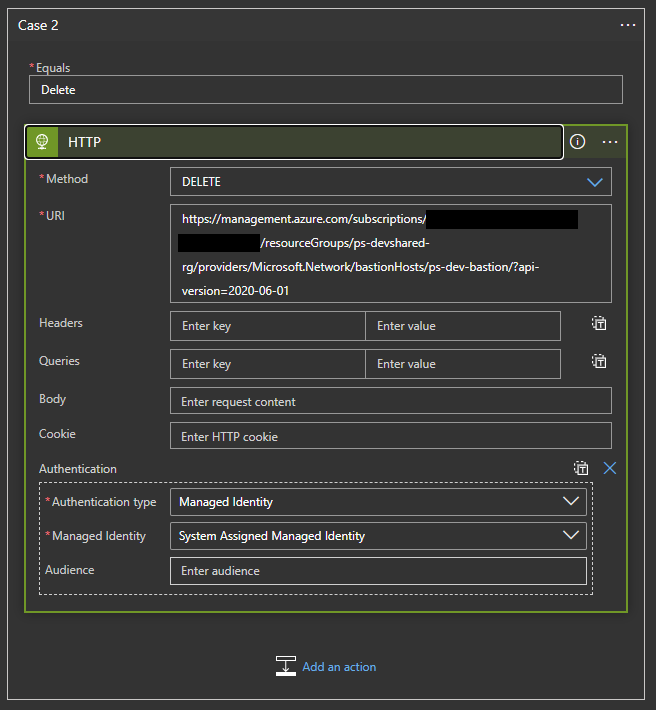Click the Headers Enter key field

click(267, 326)
